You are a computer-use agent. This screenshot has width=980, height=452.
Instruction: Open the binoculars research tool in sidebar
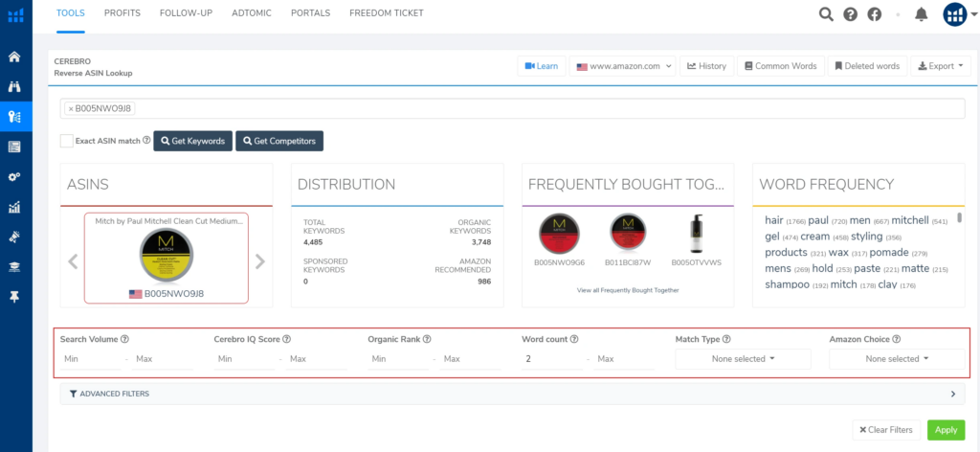(14, 86)
